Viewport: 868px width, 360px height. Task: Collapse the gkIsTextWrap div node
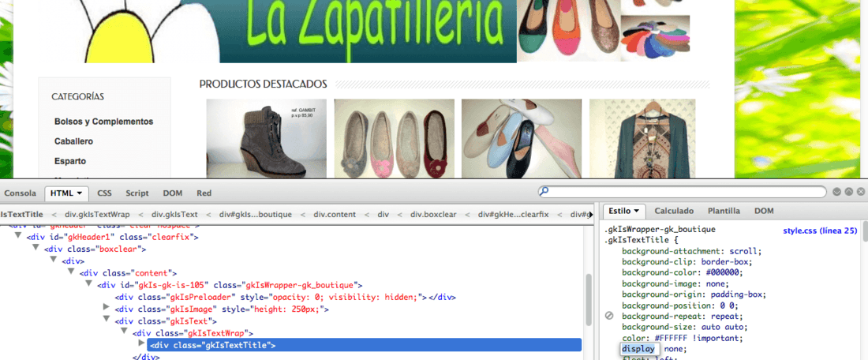[124, 332]
